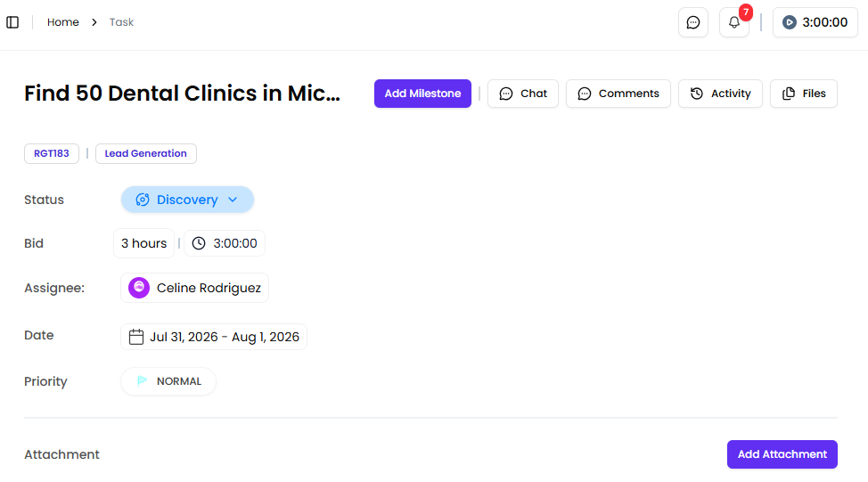Open the Comments tab
Viewport: 868px width, 482px height.
click(x=618, y=94)
